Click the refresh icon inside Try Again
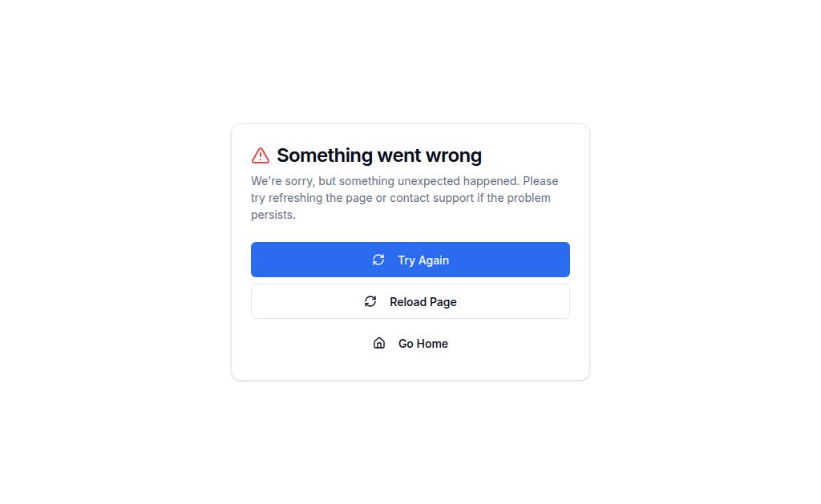 pyautogui.click(x=378, y=260)
